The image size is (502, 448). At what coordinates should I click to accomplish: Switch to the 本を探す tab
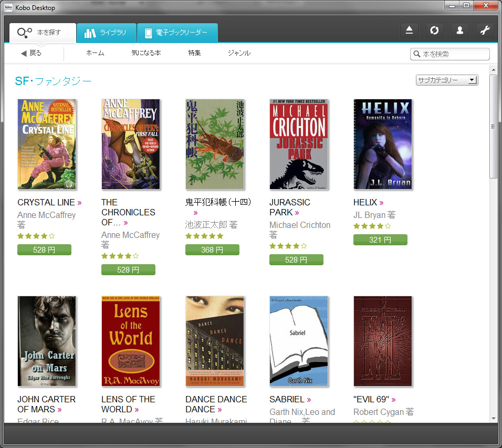(43, 33)
